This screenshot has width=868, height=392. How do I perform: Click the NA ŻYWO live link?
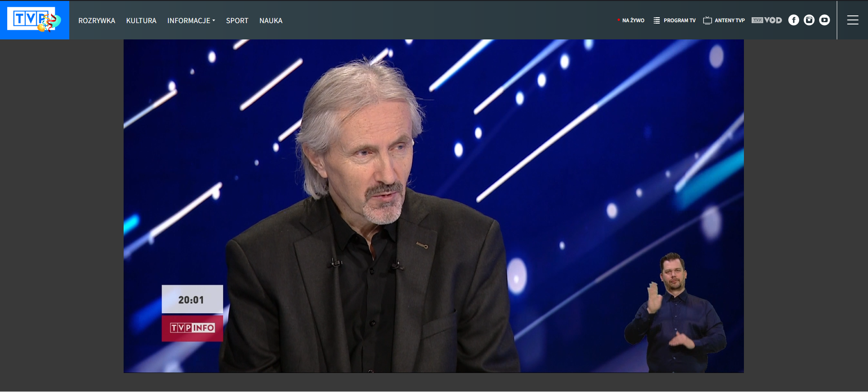coord(633,20)
